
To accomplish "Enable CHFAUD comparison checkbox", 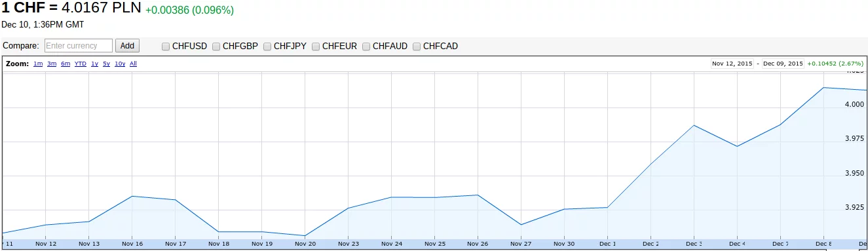I will [366, 47].
